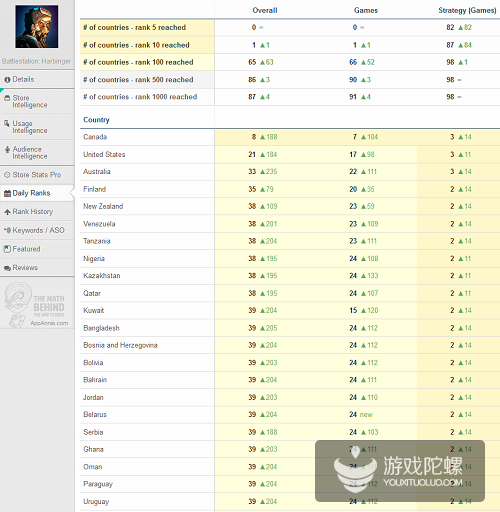500x512 pixels.
Task: Open Store Intelligence sidebar icon
Action: (7, 98)
